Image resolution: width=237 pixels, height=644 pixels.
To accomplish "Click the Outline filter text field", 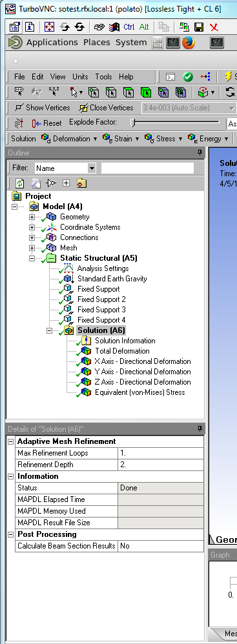I will tap(147, 168).
